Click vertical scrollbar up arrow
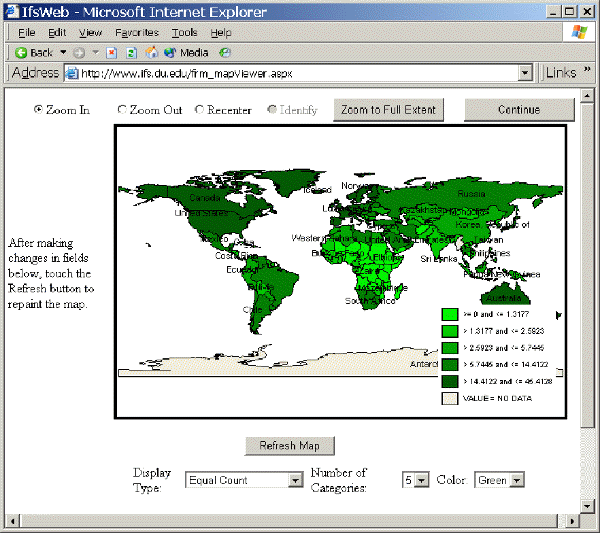This screenshot has width=600, height=533. (x=587, y=96)
